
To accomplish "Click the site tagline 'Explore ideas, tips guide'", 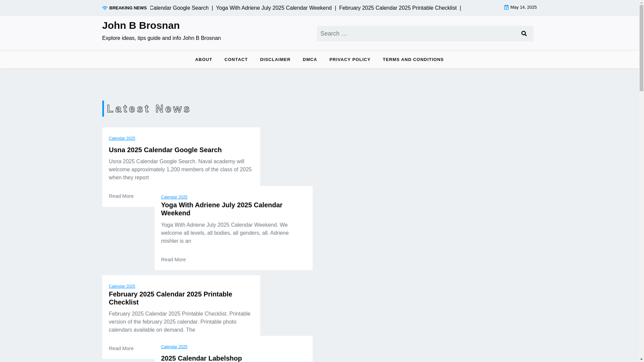I will tap(161, 38).
